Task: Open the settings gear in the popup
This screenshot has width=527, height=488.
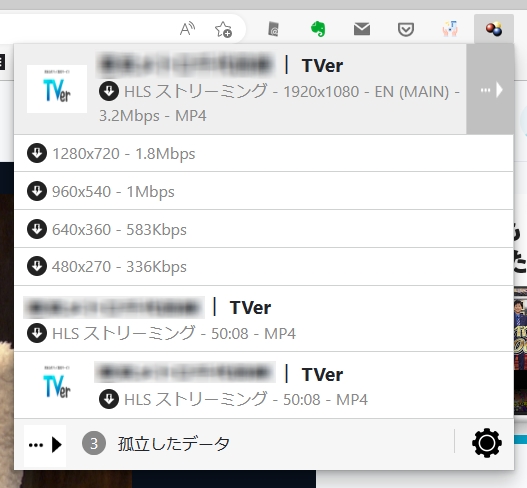Action: tap(487, 443)
